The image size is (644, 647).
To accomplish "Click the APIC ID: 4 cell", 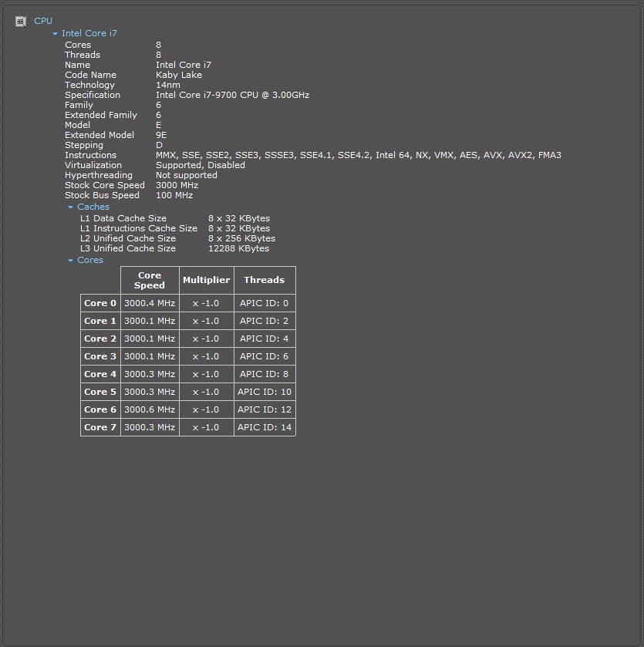I will (x=265, y=339).
